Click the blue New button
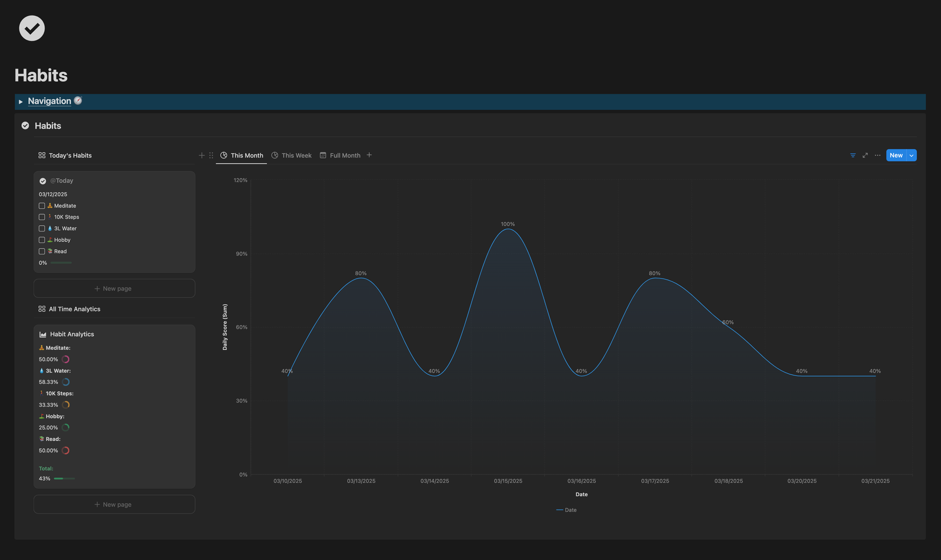This screenshot has height=560, width=941. (x=896, y=156)
